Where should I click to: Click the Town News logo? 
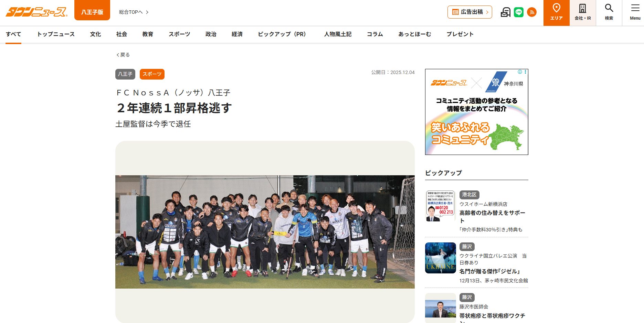[x=36, y=12]
